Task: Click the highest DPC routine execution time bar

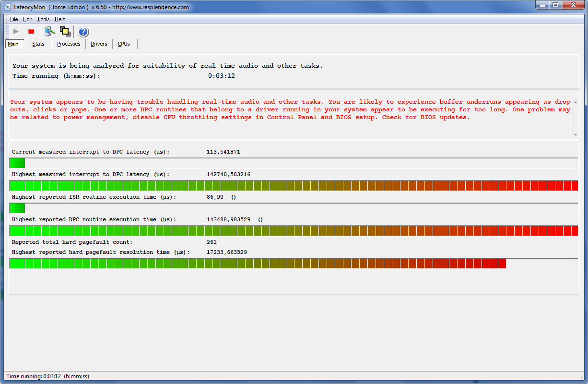Action: tap(294, 230)
